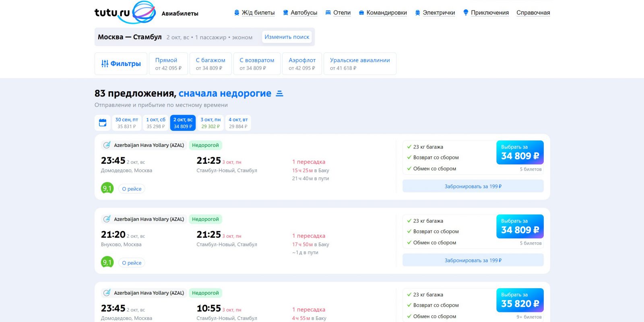644x322 pixels.
Task: Toggle the 'Прямой' direct flight quick filter
Action: coord(168,64)
